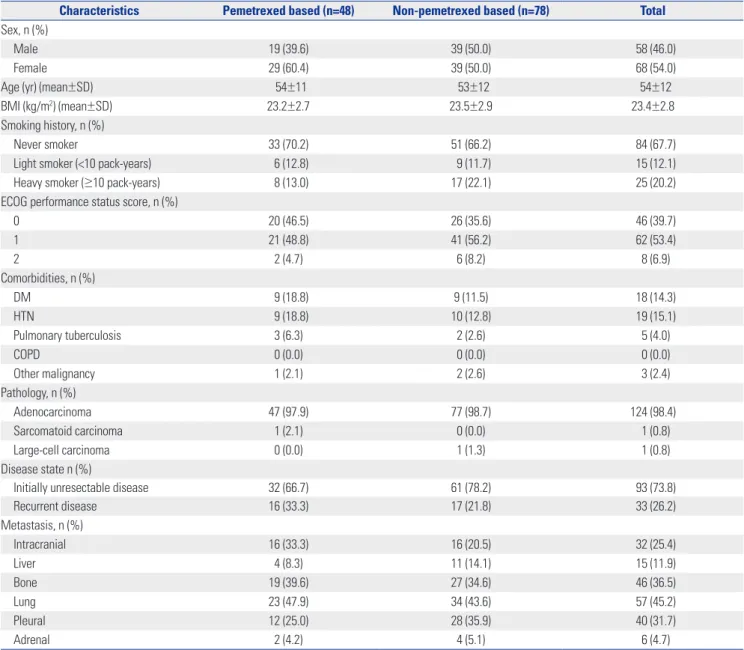The height and width of the screenshot is (650, 744).
Task: Click the value 33 (70.2)
Action: (x=288, y=144)
